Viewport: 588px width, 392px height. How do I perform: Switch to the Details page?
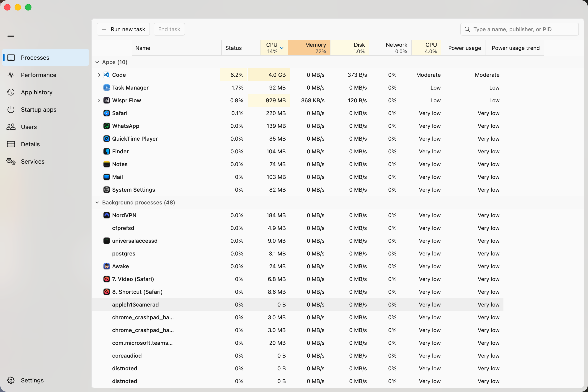(x=46, y=144)
